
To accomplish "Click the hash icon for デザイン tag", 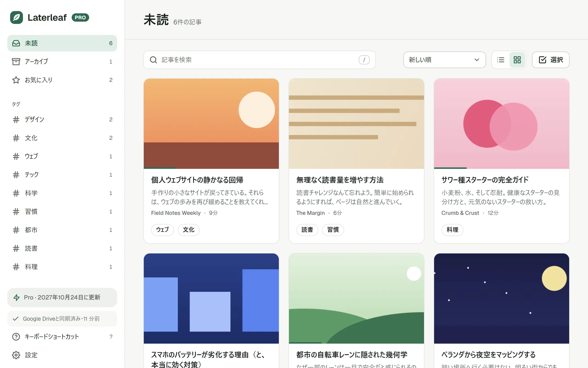I will [16, 120].
